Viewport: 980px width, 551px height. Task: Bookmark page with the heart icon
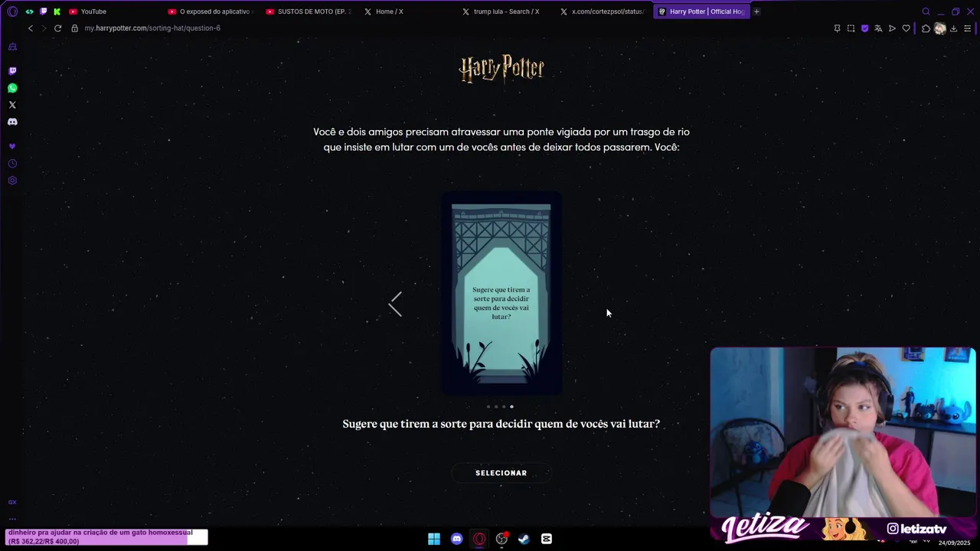[x=906, y=28]
